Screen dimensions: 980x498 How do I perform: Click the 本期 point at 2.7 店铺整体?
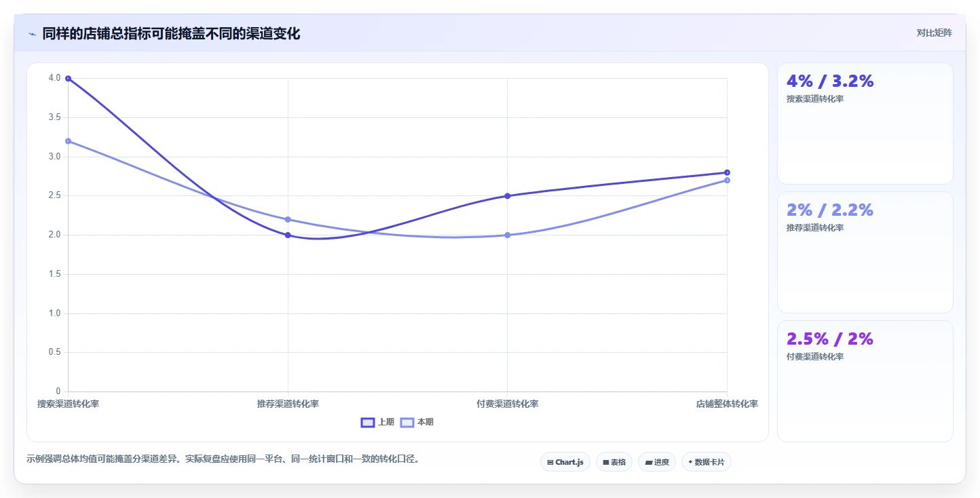tap(727, 180)
